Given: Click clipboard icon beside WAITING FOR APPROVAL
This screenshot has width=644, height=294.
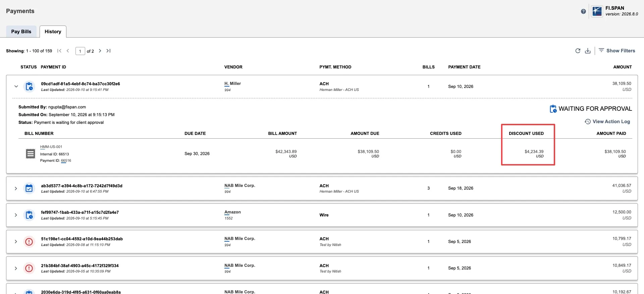Looking at the screenshot, I should click(553, 109).
